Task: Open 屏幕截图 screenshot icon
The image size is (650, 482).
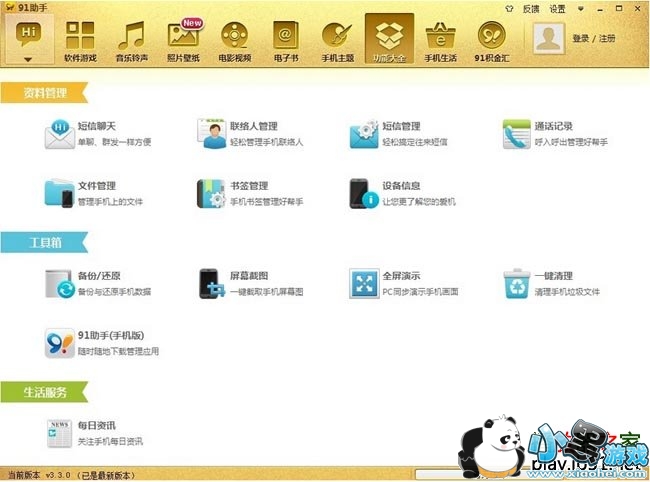Action: [x=212, y=284]
